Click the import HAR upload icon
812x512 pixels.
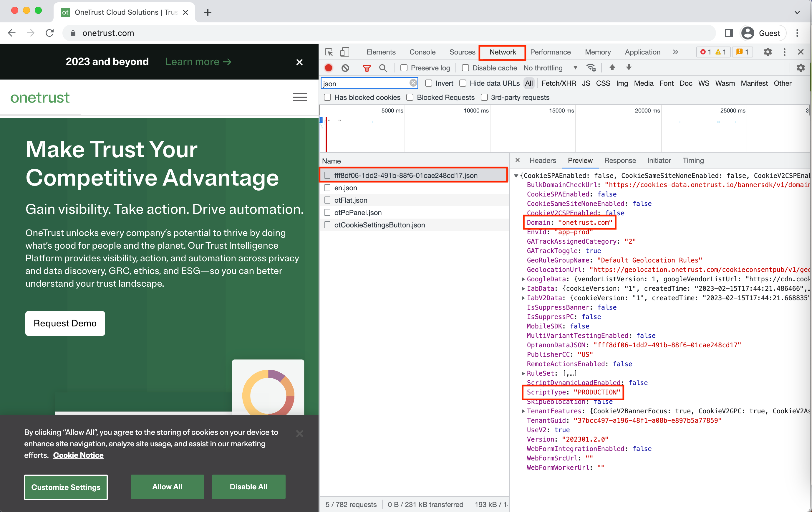612,68
